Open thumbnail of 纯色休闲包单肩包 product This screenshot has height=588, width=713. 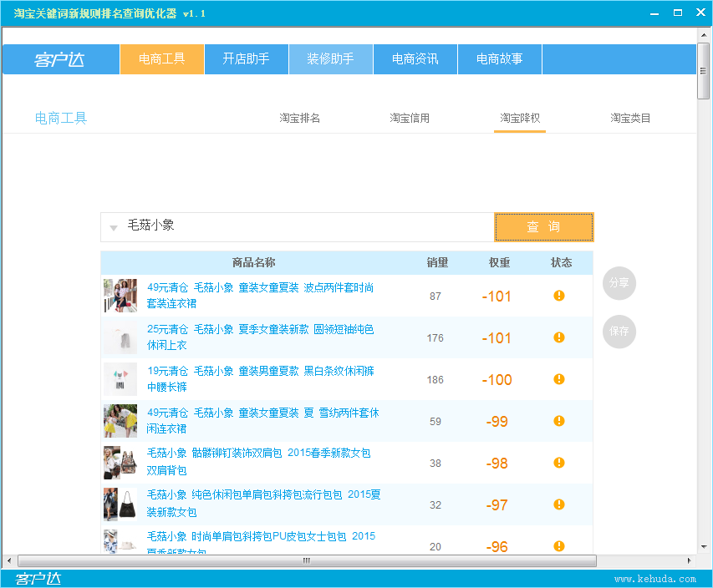pyautogui.click(x=120, y=504)
